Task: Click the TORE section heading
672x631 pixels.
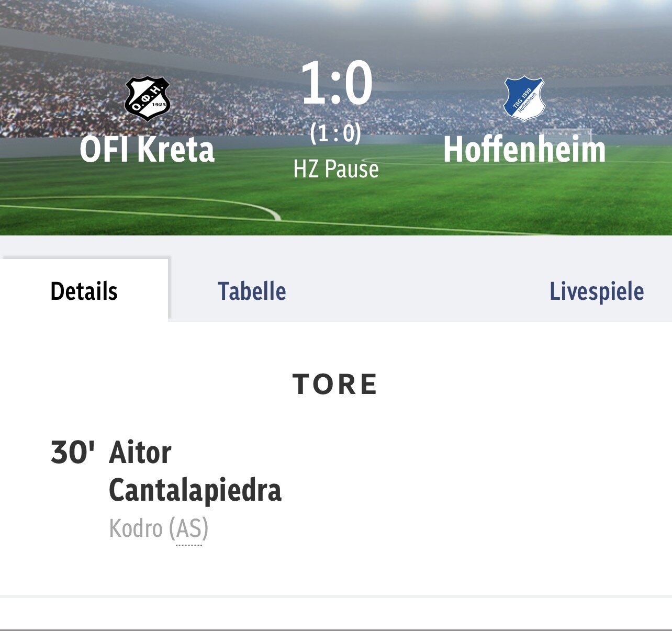Action: click(335, 385)
